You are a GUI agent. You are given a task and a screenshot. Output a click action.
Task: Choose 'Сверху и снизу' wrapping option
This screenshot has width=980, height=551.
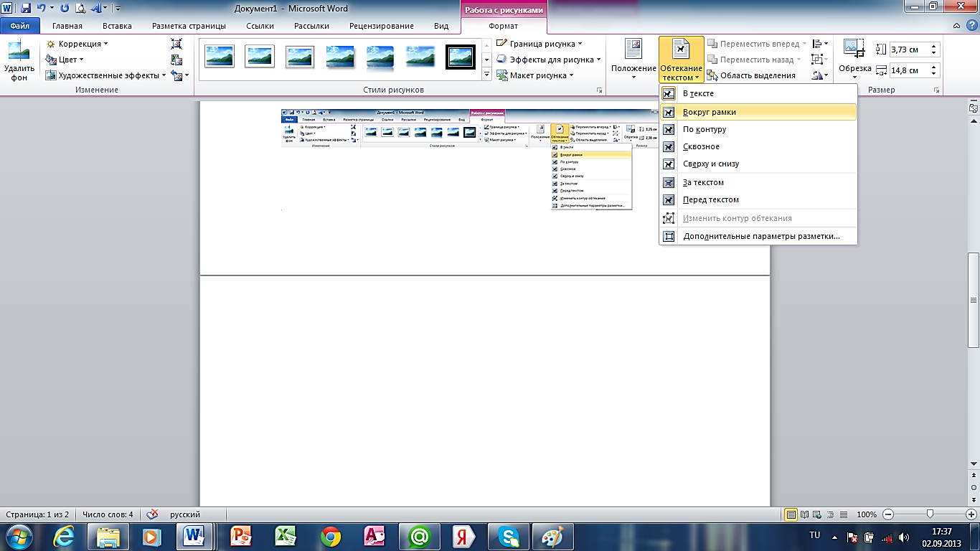point(758,164)
